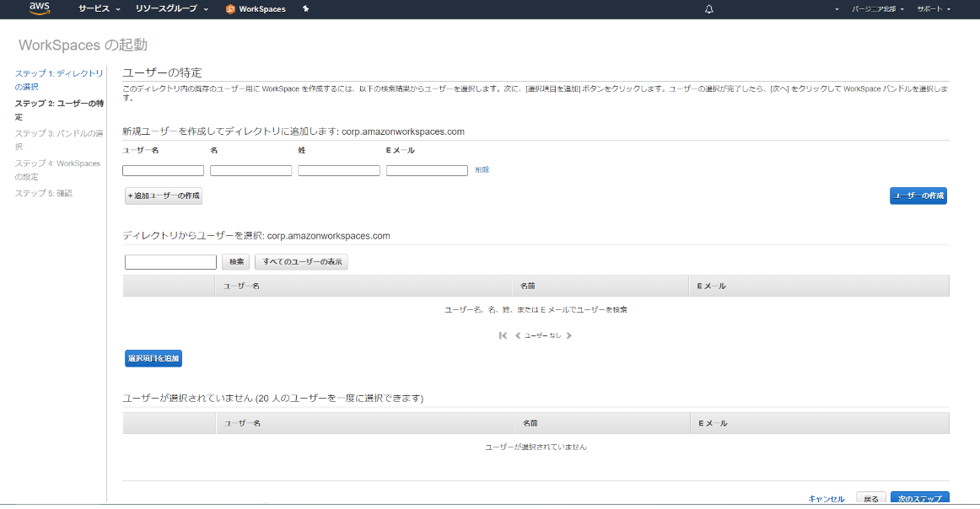Open the WorkSpaces shortcut in the top bar

[x=256, y=8]
